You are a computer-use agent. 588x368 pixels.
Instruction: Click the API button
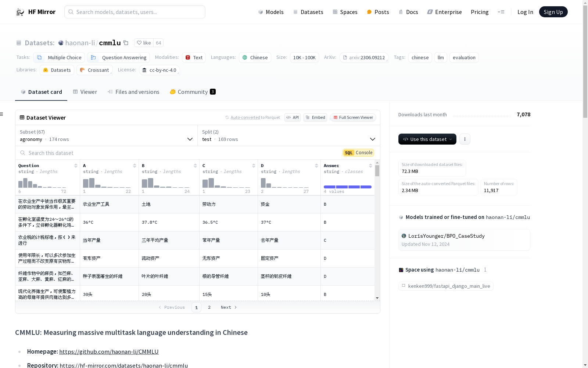click(293, 117)
